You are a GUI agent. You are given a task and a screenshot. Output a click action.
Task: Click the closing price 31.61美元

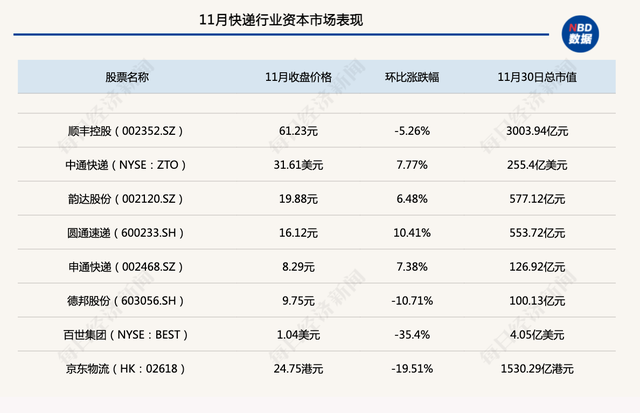coord(298,165)
